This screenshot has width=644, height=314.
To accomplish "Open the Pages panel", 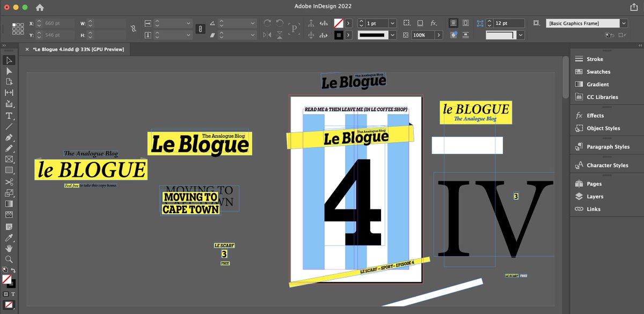I will 594,184.
